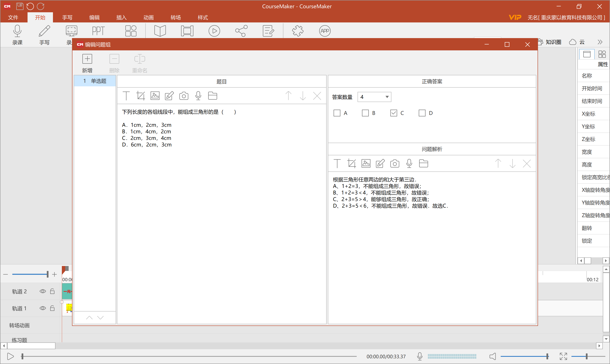The image size is (610, 364).
Task: Click camera icon in 题目 toolbar
Action: click(184, 96)
